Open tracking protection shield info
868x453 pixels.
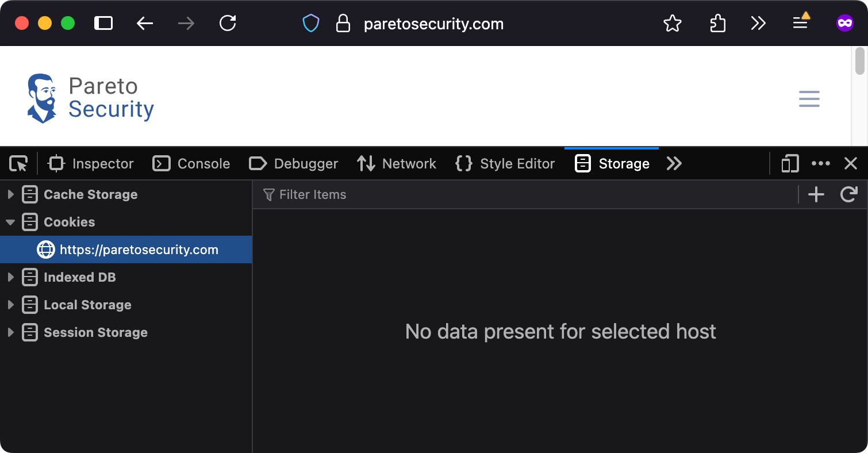[x=311, y=24]
